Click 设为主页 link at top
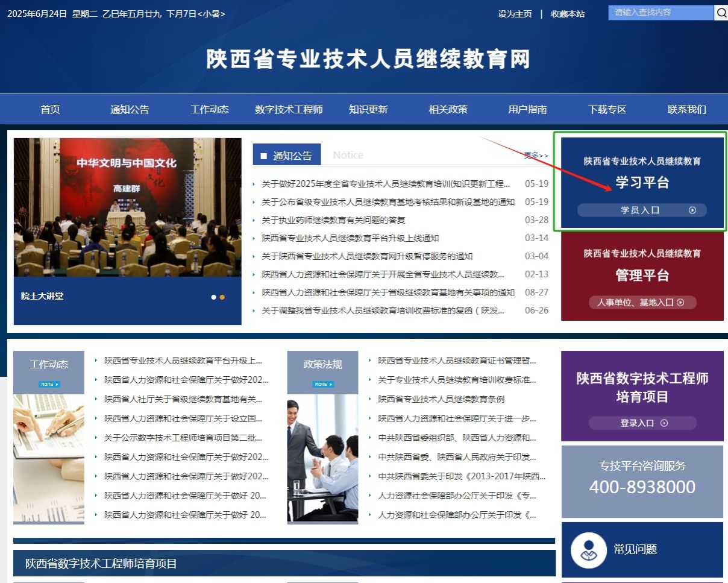728x583 pixels. click(x=515, y=14)
